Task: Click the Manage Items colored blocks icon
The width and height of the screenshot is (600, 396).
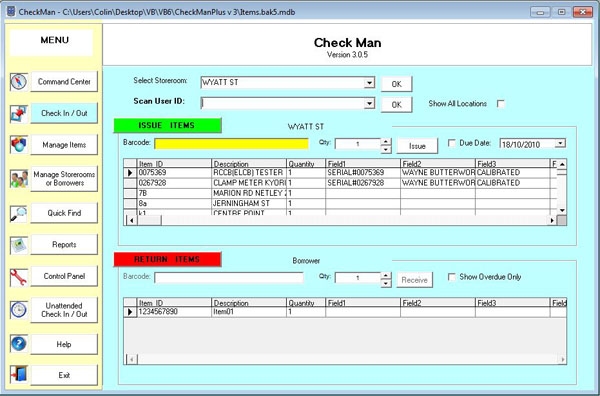Action: tap(19, 145)
